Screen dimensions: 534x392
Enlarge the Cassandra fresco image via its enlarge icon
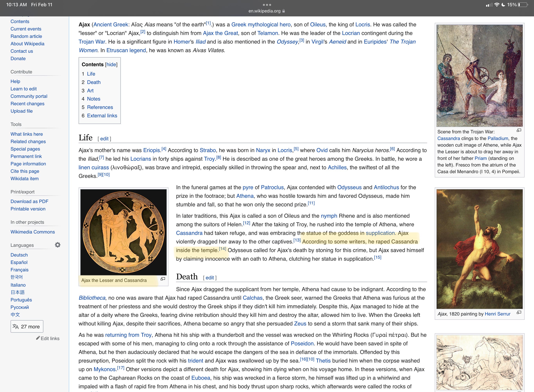tap(519, 130)
